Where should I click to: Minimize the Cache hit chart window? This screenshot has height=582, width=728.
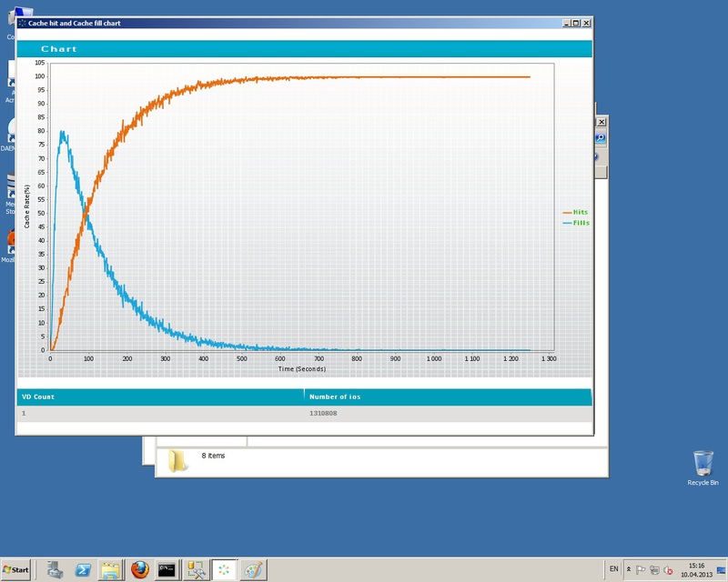tap(566, 23)
